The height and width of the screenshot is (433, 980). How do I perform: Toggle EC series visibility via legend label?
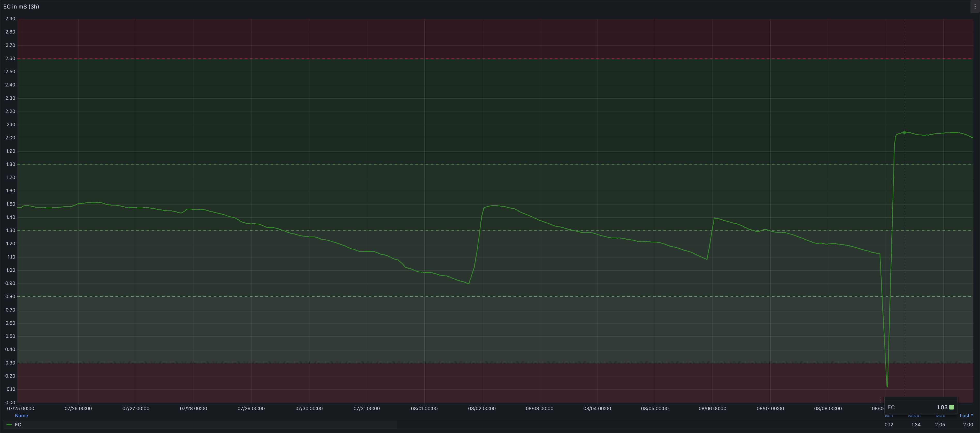pos(18,425)
